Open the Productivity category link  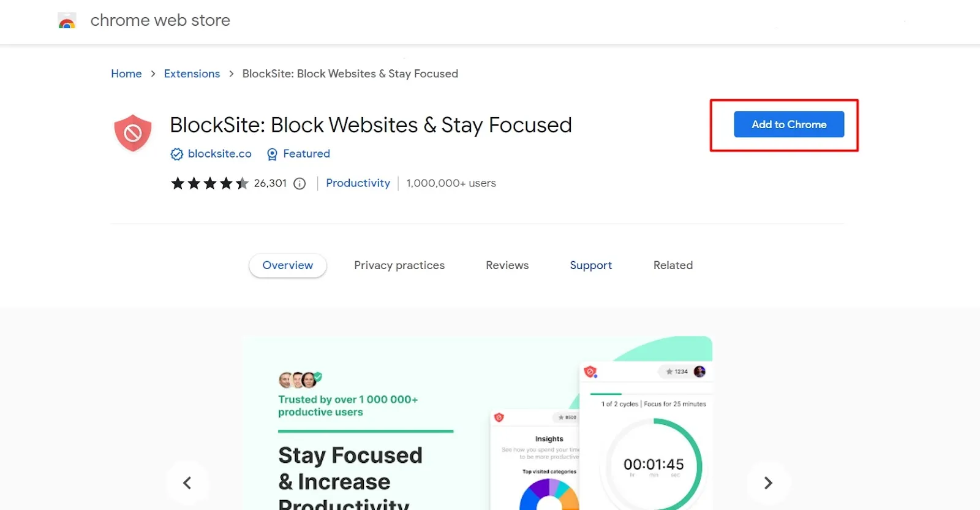click(x=358, y=183)
